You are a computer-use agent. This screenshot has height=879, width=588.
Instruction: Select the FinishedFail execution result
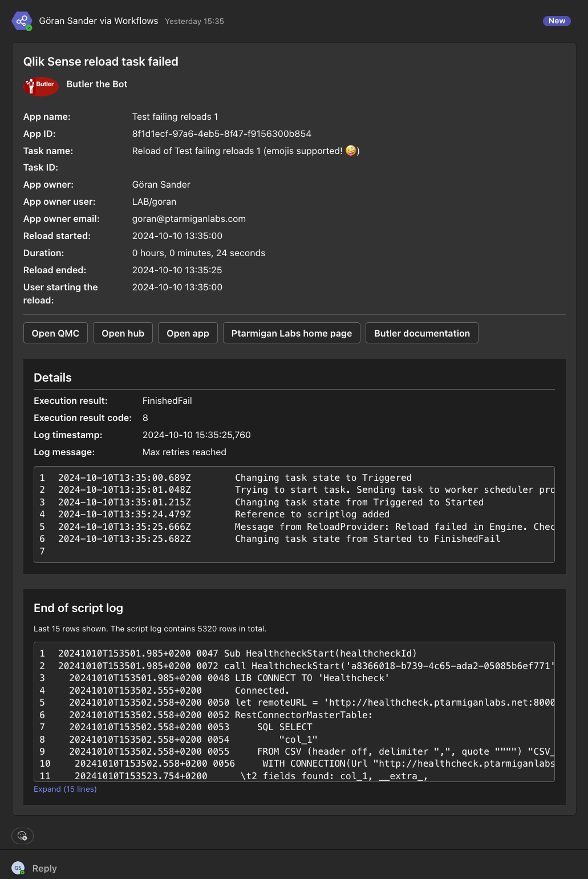click(x=167, y=400)
